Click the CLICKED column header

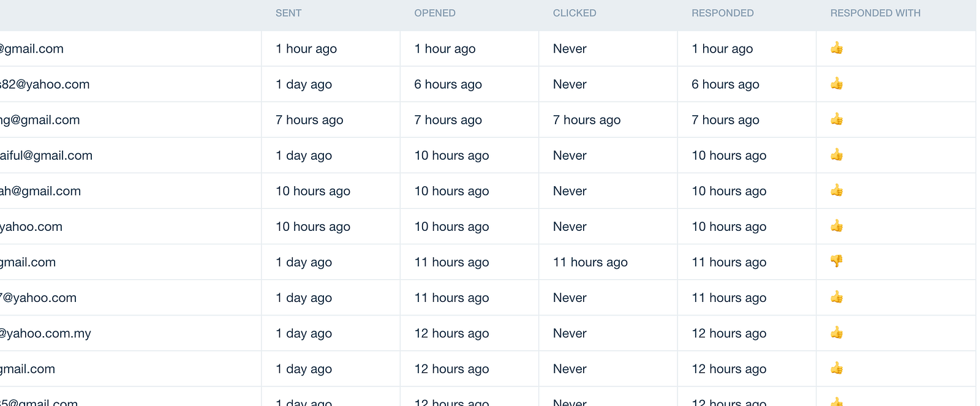pos(575,13)
